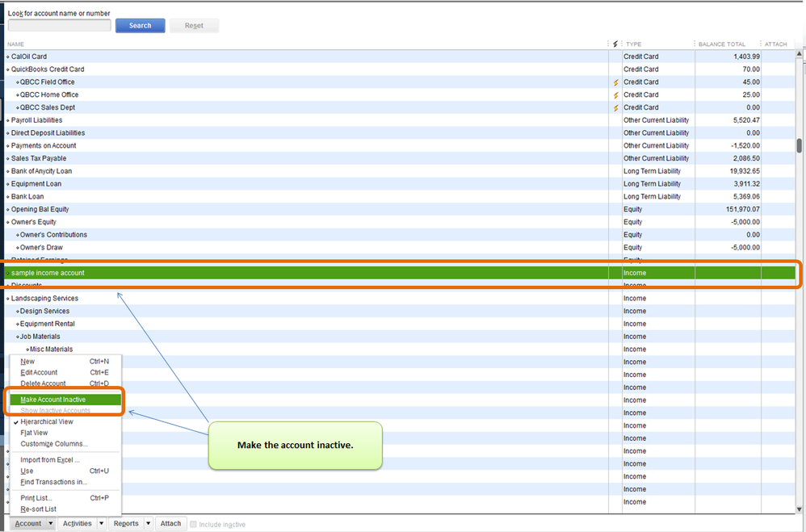Select the sample income account row

(x=400, y=273)
